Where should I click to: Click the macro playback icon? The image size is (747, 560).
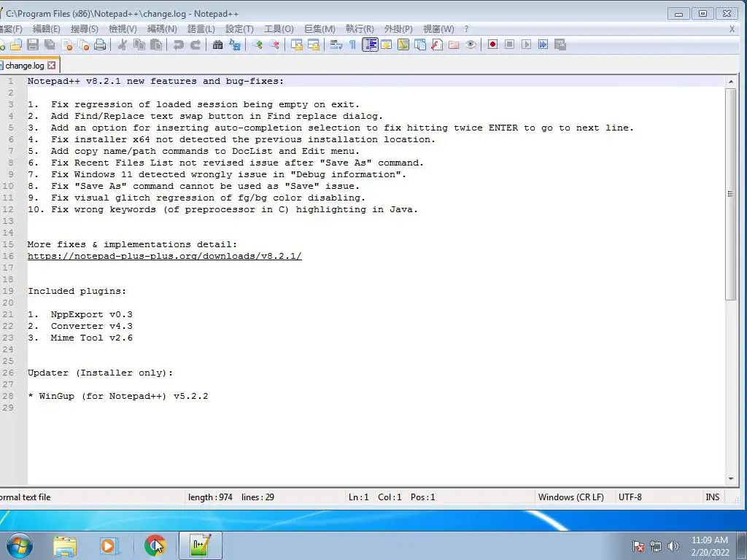(527, 44)
